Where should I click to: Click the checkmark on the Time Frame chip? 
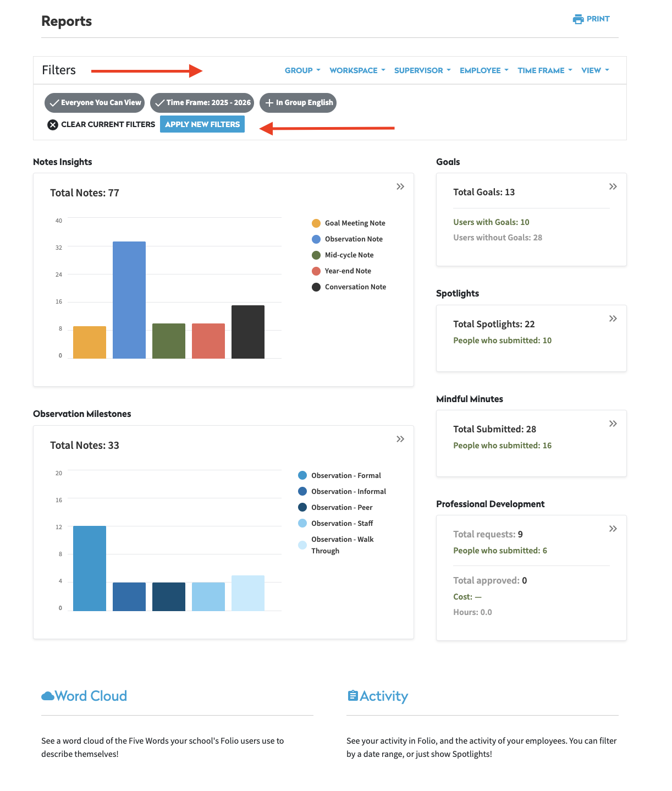pyautogui.click(x=159, y=103)
